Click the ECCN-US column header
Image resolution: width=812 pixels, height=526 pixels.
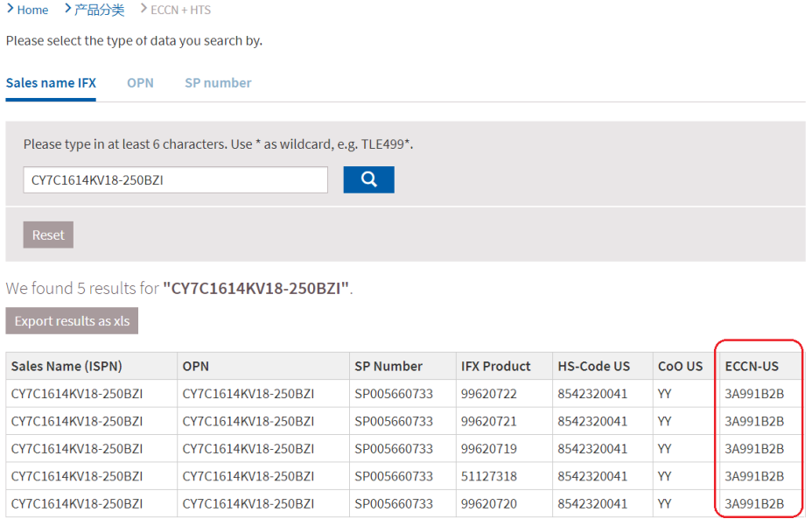point(752,367)
